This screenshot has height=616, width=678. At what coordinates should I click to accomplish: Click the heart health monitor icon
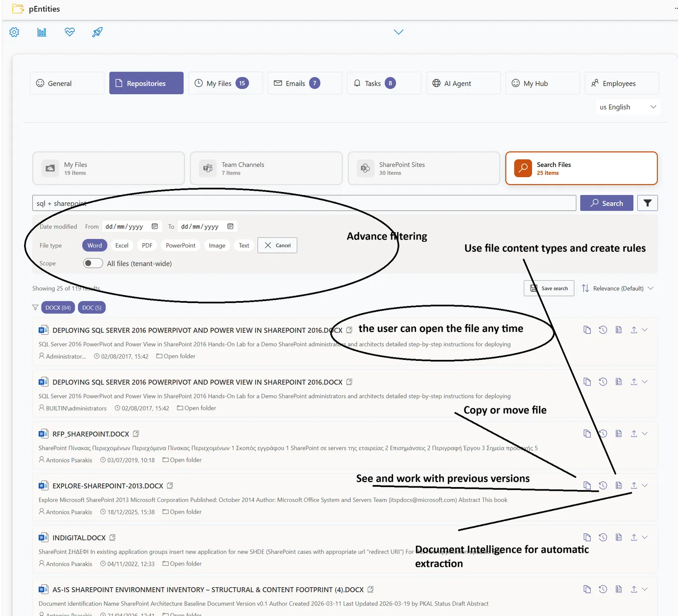[x=70, y=32]
